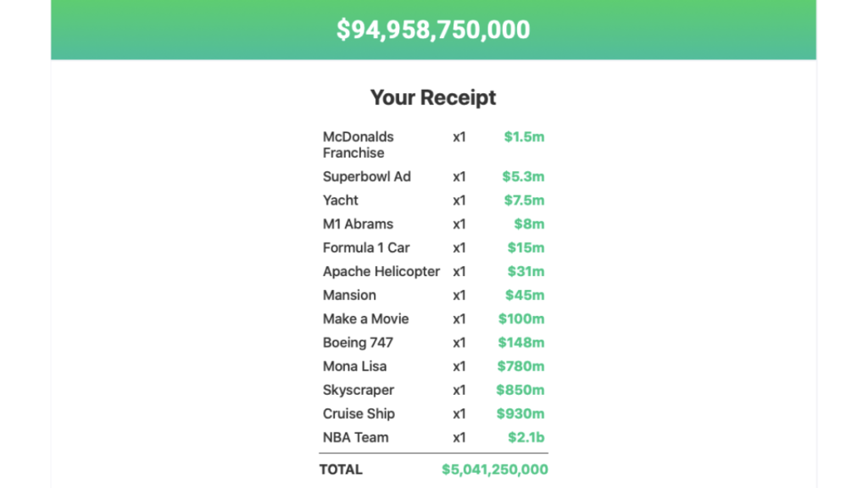Select the McDonalds Franchise line item
This screenshot has width=868, height=488.
pyautogui.click(x=357, y=144)
